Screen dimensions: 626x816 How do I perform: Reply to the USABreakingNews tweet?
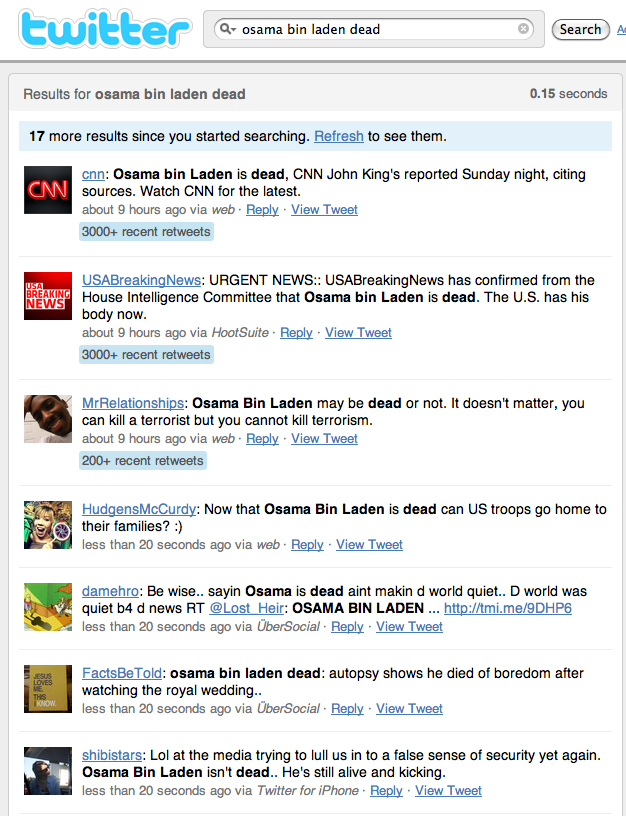pos(296,333)
